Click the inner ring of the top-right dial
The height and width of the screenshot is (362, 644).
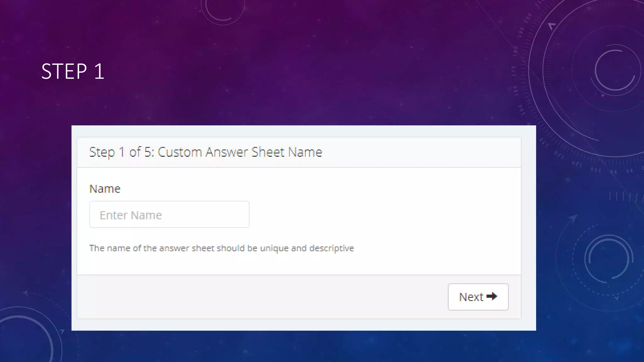[x=615, y=70]
